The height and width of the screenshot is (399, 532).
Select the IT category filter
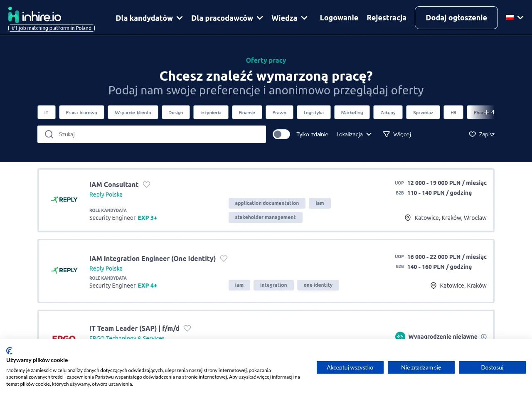click(x=47, y=112)
